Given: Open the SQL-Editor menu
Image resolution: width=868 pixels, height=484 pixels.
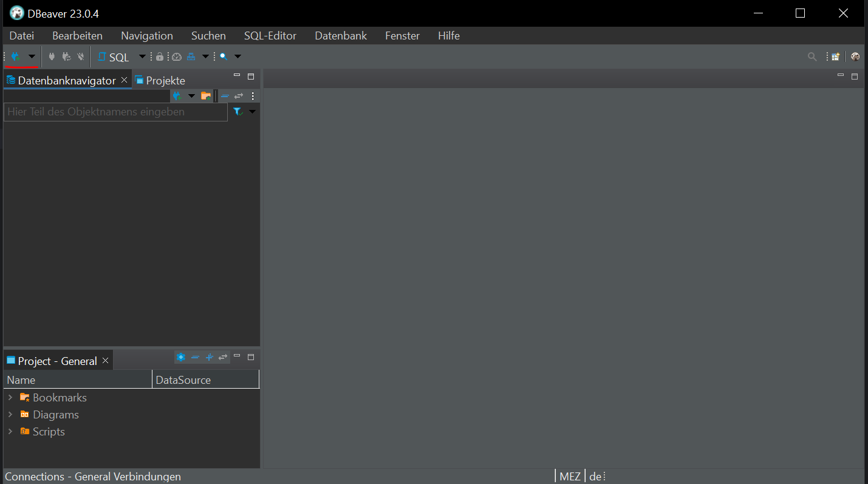Looking at the screenshot, I should [x=270, y=36].
